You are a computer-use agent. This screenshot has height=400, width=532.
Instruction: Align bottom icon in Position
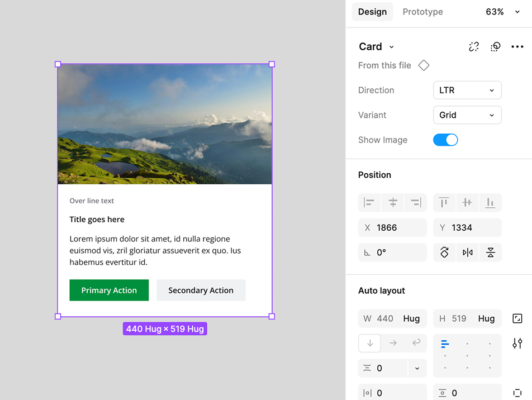[490, 203]
